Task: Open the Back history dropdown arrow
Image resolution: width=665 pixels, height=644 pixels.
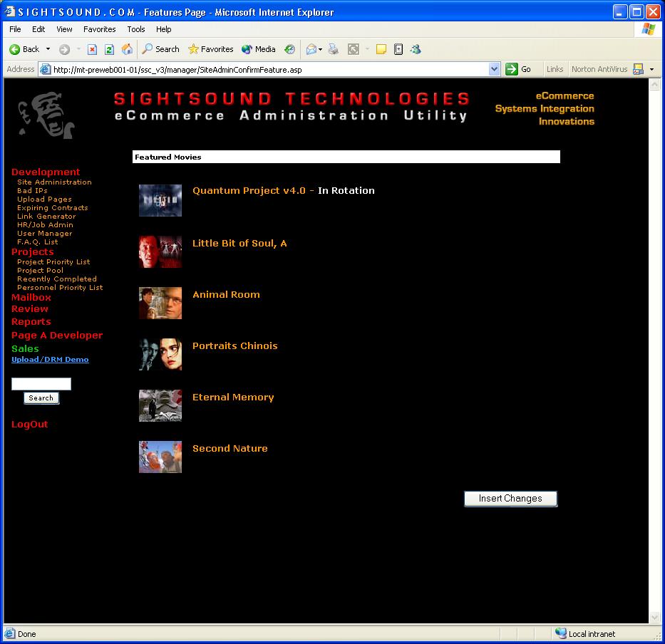Action: (48, 49)
